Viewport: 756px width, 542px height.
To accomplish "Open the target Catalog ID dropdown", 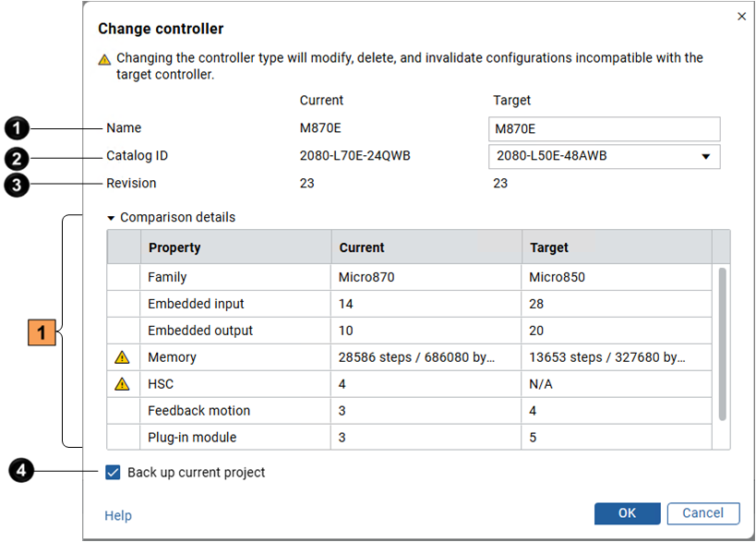I will (x=603, y=156).
